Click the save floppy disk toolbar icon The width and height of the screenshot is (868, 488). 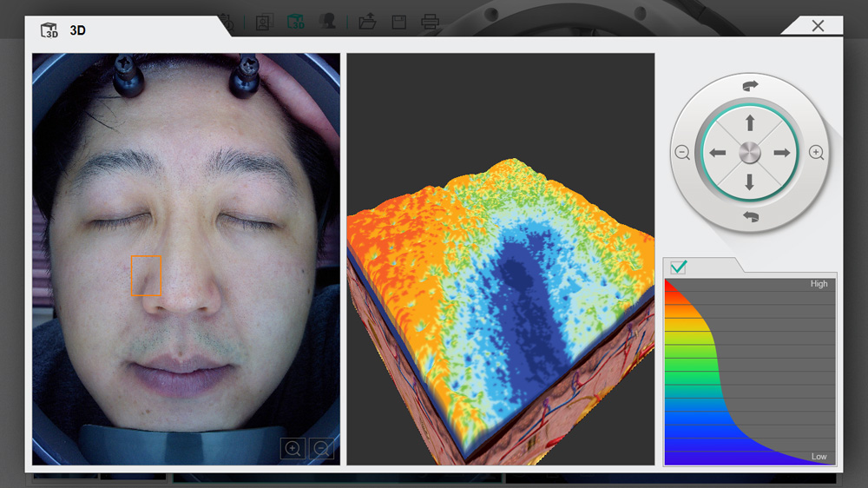pyautogui.click(x=398, y=23)
